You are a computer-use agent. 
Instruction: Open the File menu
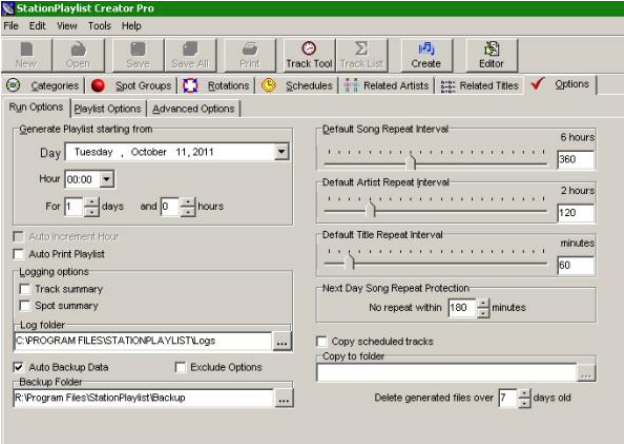pyautogui.click(x=11, y=26)
